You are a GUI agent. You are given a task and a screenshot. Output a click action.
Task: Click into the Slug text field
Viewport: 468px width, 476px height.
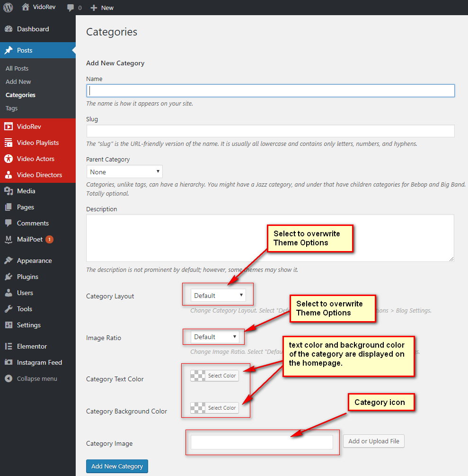(x=270, y=131)
